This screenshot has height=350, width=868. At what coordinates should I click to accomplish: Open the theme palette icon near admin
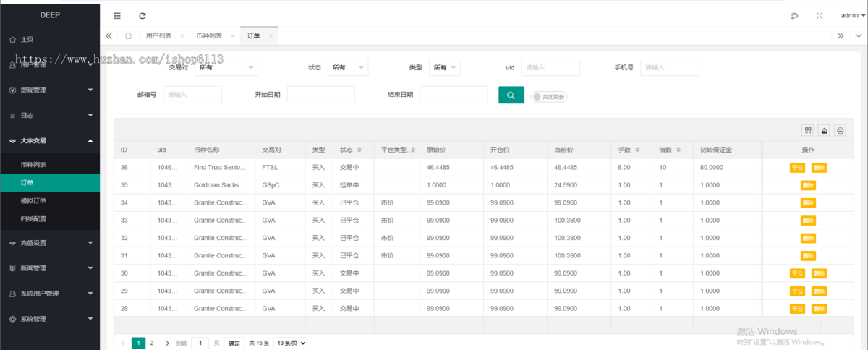point(793,15)
